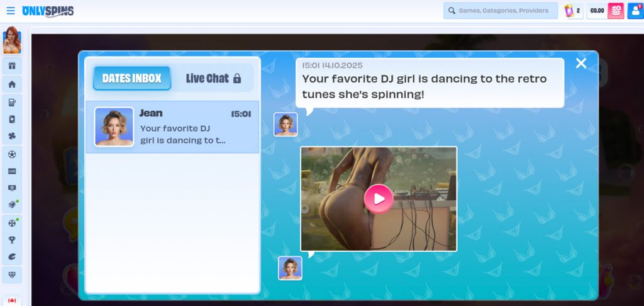Image resolution: width=644 pixels, height=306 pixels.
Task: Open the user profile icon
Action: point(635,11)
